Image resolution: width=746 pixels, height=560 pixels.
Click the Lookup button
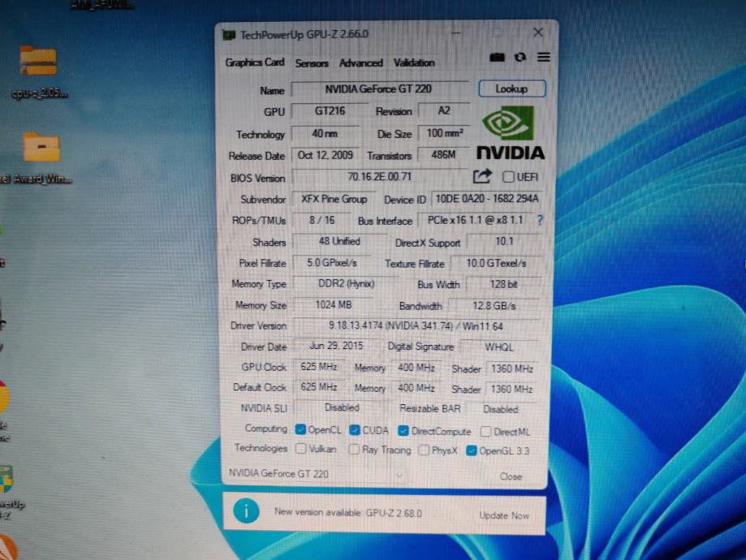(x=512, y=89)
